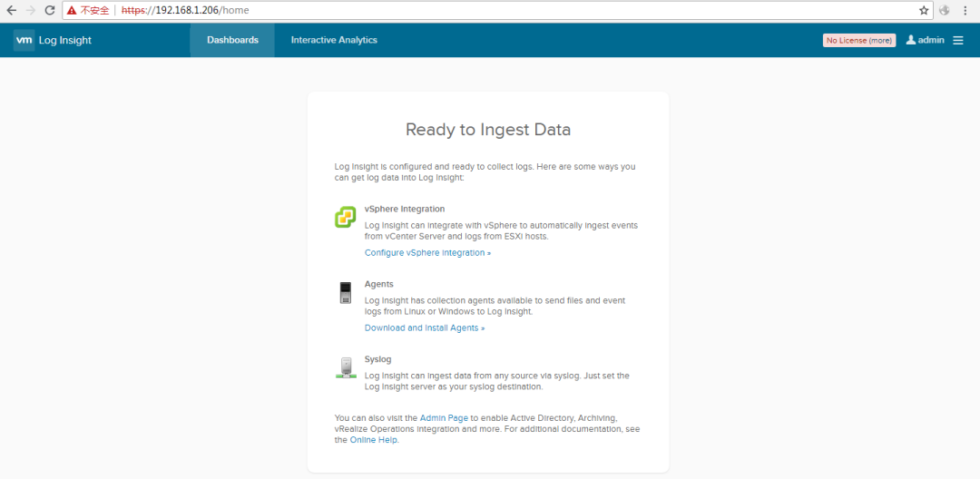This screenshot has width=980, height=479.
Task: Click the 不安全 security label
Action: click(94, 11)
